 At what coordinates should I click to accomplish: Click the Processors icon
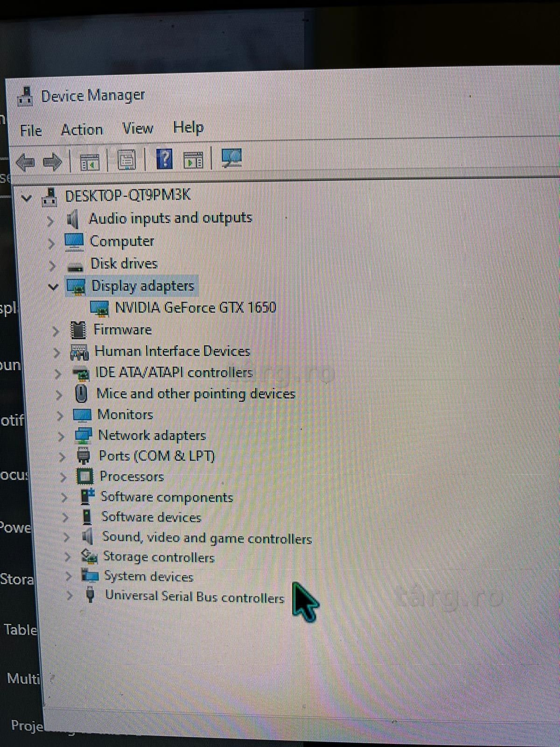point(85,477)
